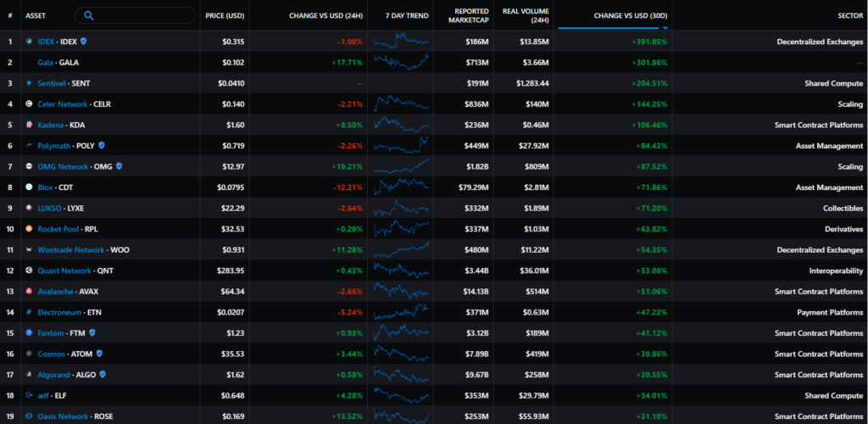The image size is (868, 424).
Task: Click the Change vs USD (30D) header
Action: tap(631, 15)
